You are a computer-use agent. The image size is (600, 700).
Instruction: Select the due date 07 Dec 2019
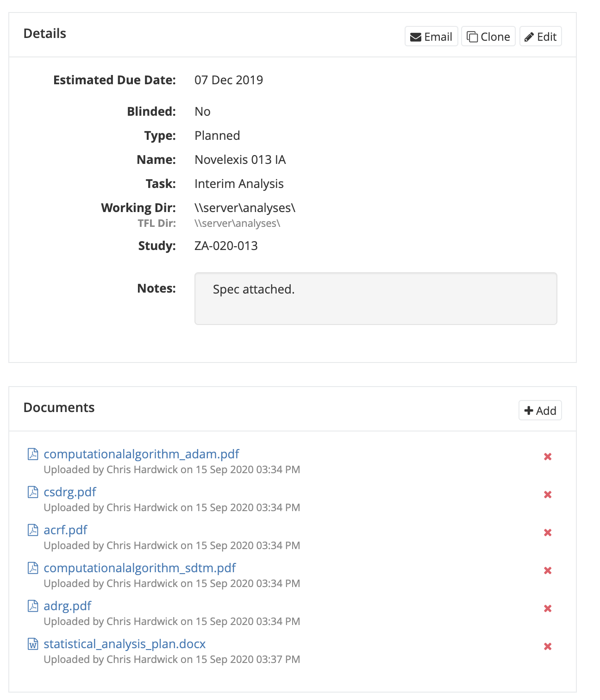[229, 80]
